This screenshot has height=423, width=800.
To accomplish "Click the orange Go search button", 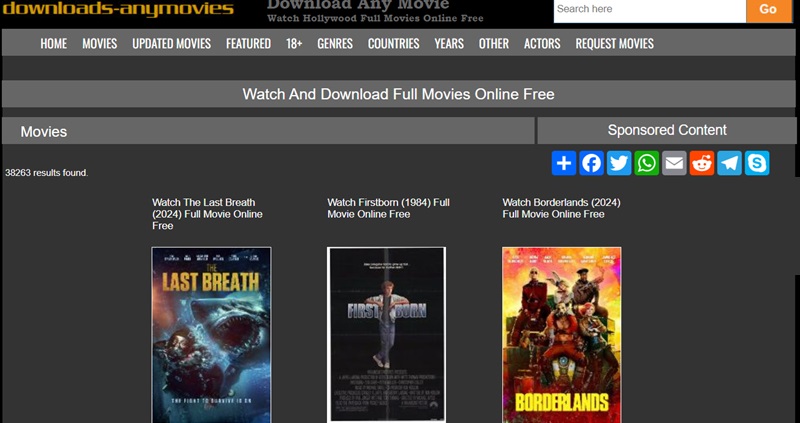I will click(x=768, y=9).
